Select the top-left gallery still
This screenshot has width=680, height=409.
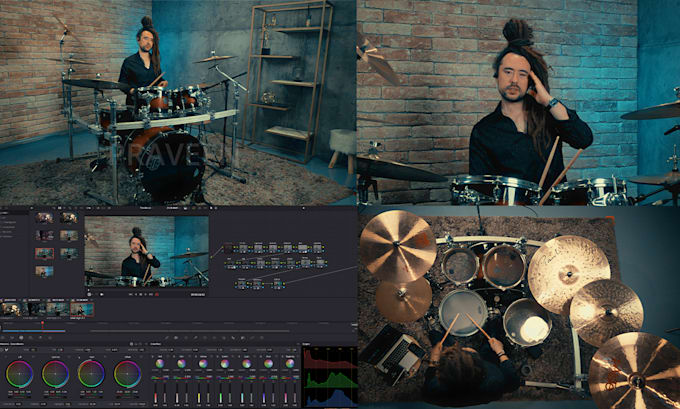[x=44, y=218]
